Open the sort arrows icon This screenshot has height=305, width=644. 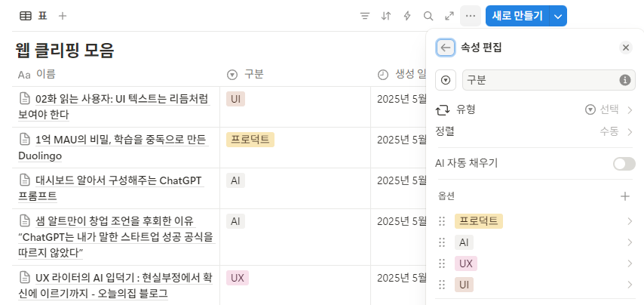coord(385,16)
